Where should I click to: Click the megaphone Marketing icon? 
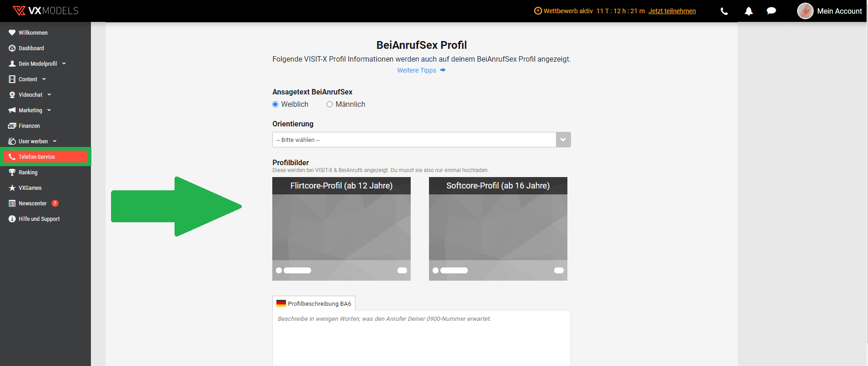click(12, 110)
